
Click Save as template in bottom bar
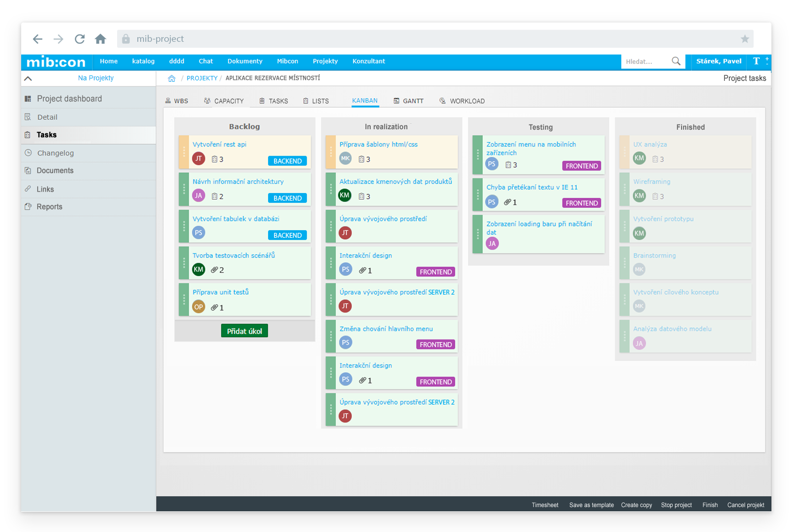point(591,505)
